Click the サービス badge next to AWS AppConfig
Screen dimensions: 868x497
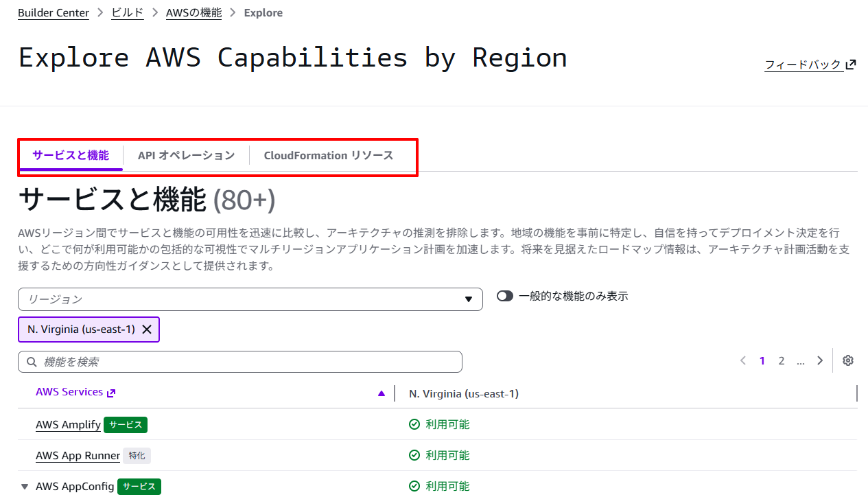pos(139,486)
